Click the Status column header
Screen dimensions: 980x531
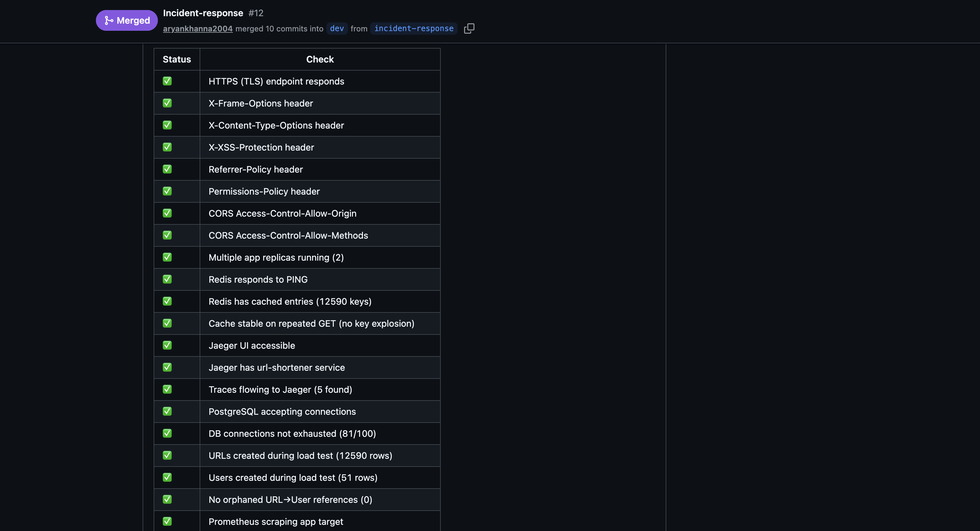pyautogui.click(x=177, y=59)
